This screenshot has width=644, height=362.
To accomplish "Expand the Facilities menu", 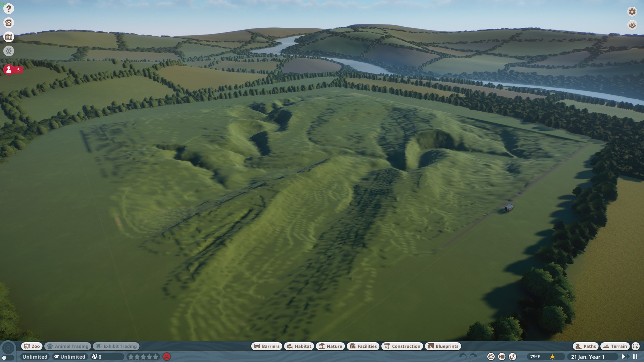I will [x=363, y=346].
